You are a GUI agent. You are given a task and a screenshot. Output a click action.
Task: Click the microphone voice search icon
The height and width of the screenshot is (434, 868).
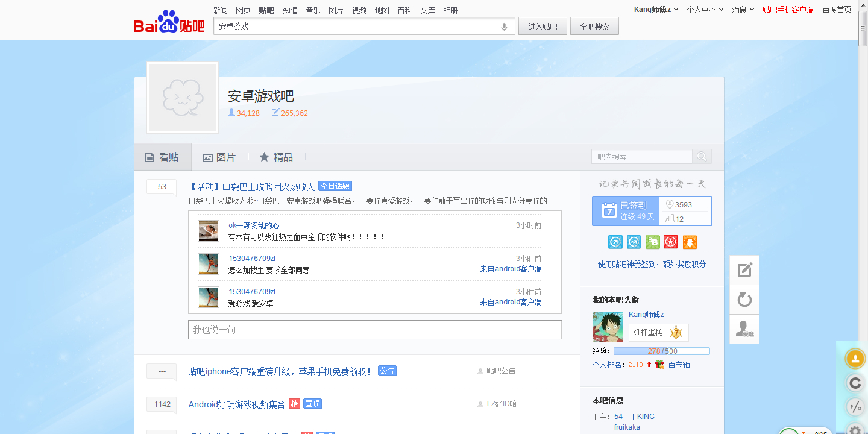pos(504,27)
